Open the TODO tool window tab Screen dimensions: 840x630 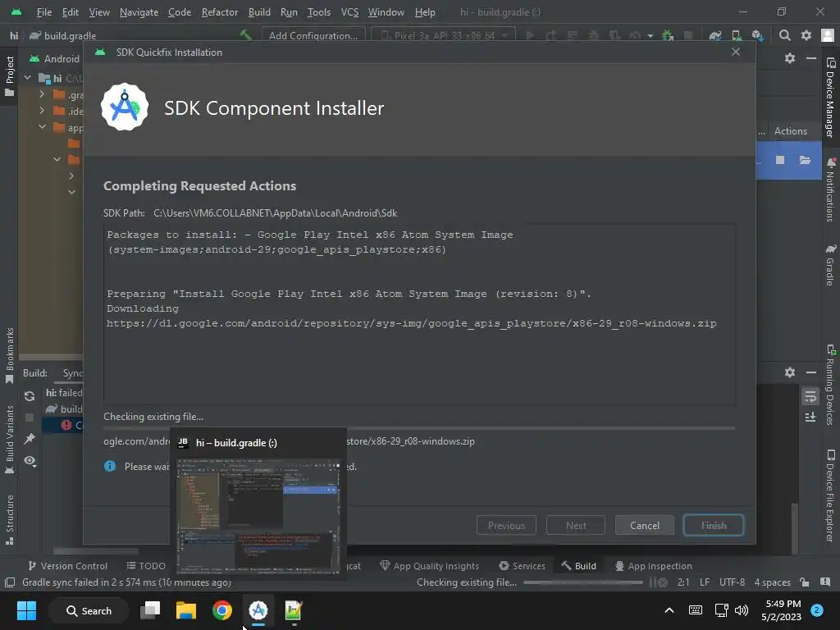coord(146,566)
